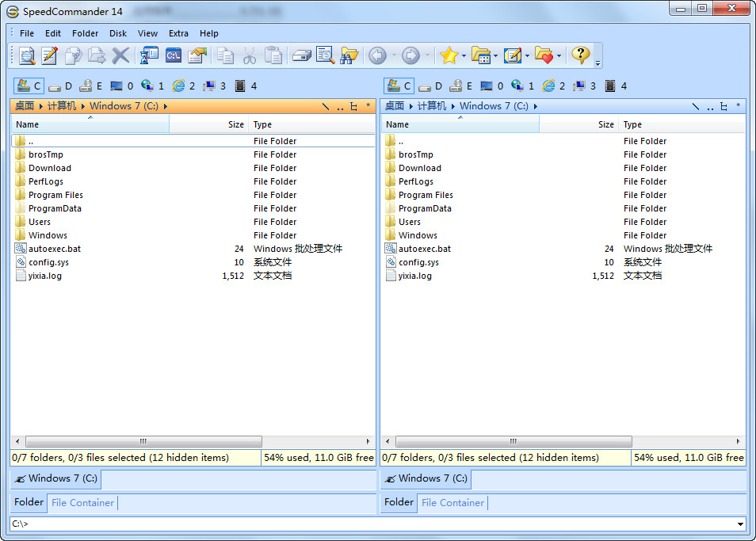
Task: Open the View menu
Action: (147, 34)
